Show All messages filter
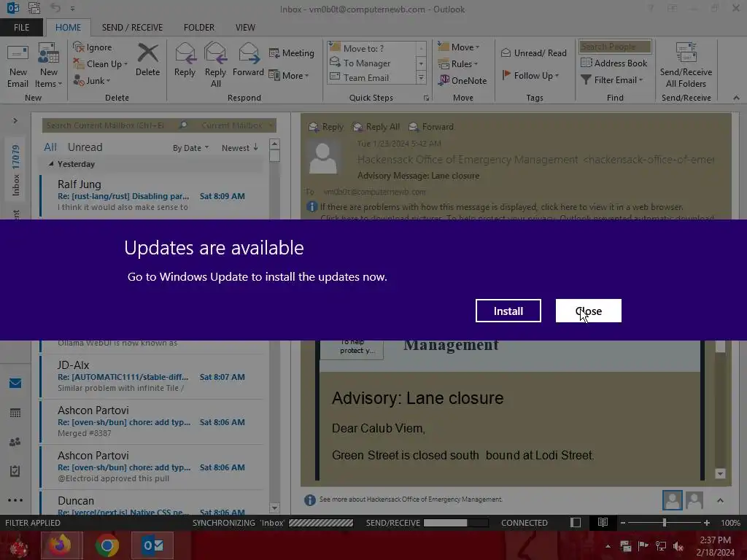Screen dimensions: 747x560 pyautogui.click(x=50, y=147)
